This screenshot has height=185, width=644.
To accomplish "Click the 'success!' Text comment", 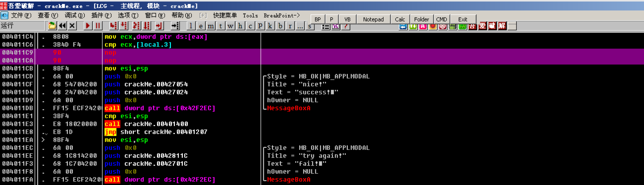I will tap(303, 92).
